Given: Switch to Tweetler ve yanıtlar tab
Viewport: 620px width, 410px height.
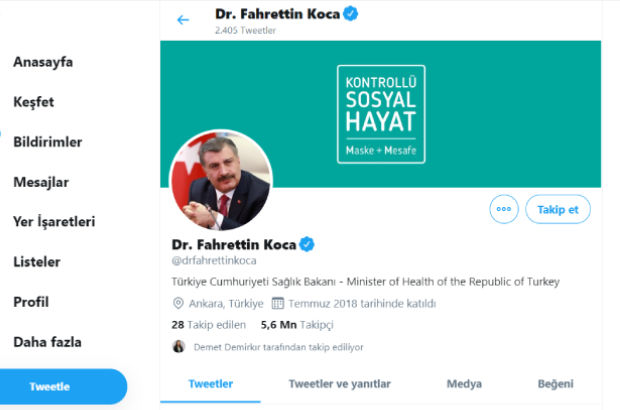Looking at the screenshot, I should 340,384.
